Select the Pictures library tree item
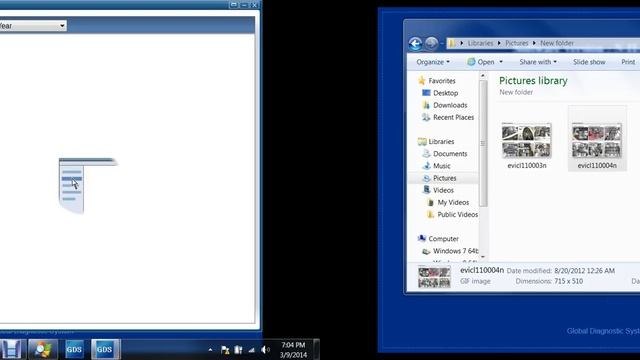The image size is (640, 360). [444, 178]
